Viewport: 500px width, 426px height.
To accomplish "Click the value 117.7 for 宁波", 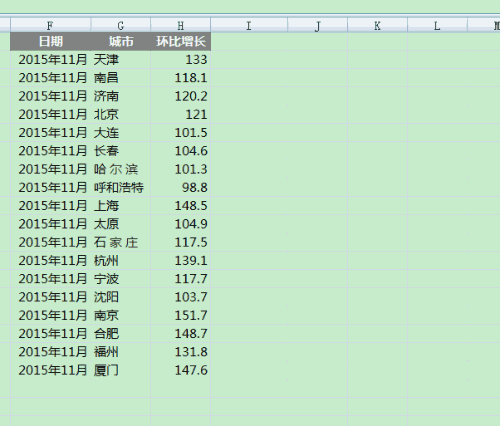I will click(x=180, y=279).
